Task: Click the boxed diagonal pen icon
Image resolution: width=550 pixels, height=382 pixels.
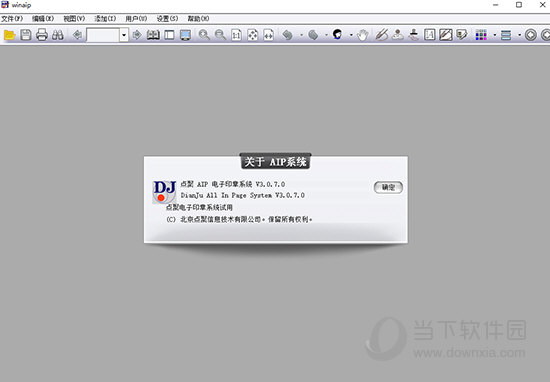Action: point(446,35)
